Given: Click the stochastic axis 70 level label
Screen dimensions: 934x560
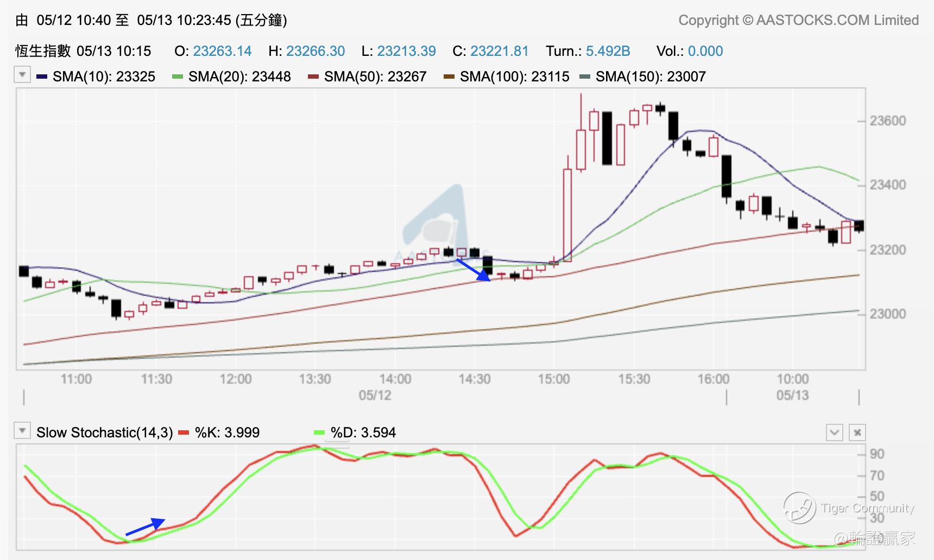Looking at the screenshot, I should (877, 475).
